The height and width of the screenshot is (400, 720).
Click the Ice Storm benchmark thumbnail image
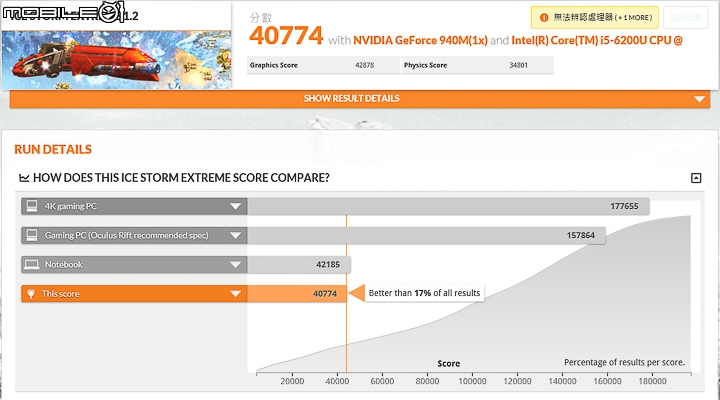pos(117,60)
